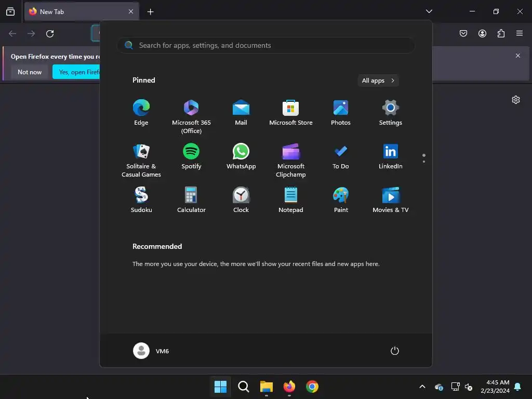The image size is (532, 399).
Task: Switch to Firefox on the taskbar
Action: tap(289, 387)
